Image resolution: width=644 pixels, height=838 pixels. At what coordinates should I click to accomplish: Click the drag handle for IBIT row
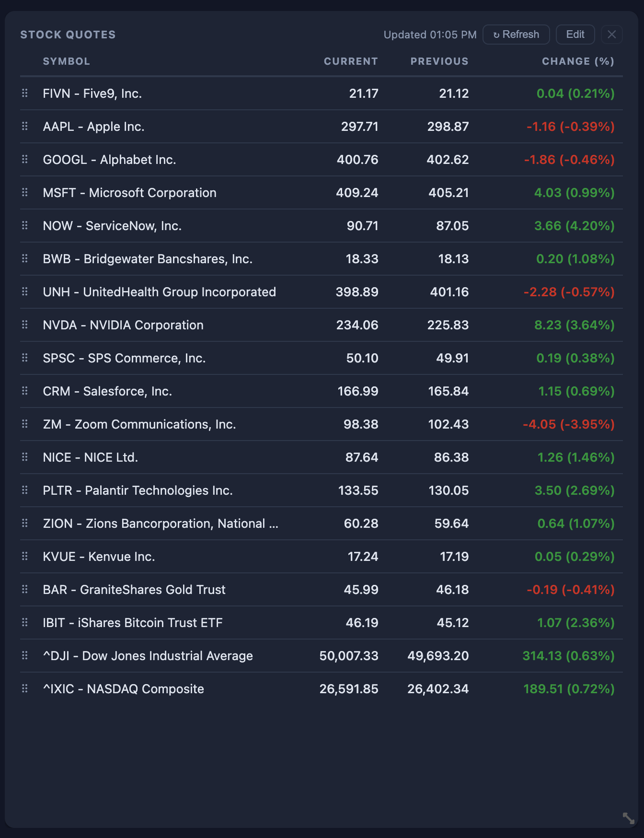25,623
